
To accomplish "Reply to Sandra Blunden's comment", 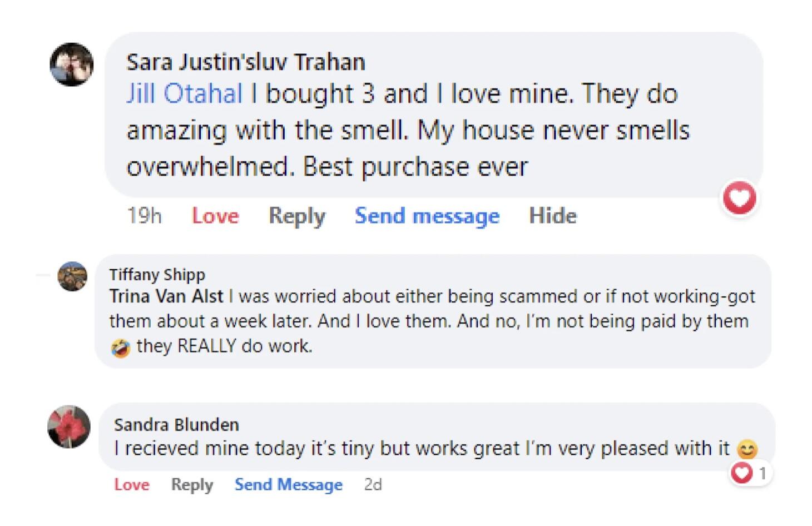I will (192, 485).
